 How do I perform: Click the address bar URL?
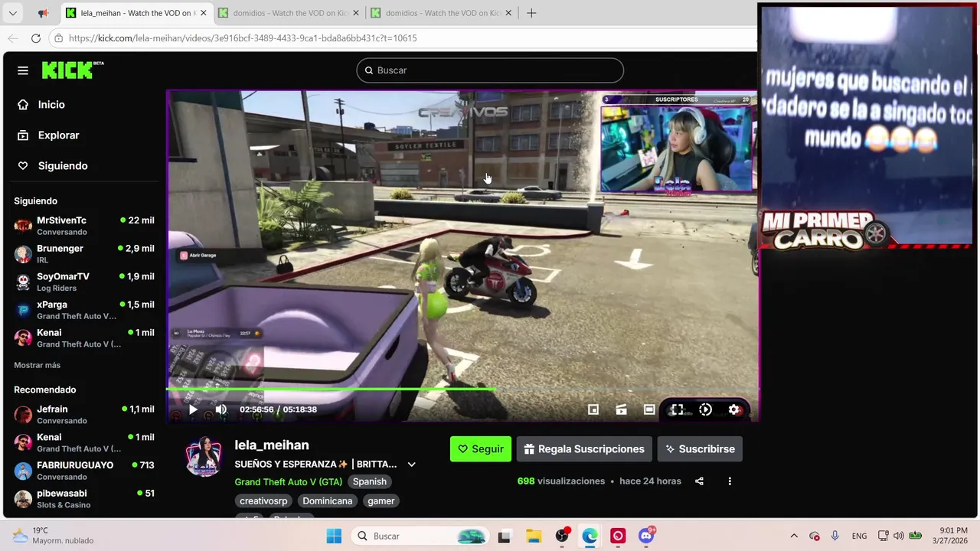click(x=243, y=38)
